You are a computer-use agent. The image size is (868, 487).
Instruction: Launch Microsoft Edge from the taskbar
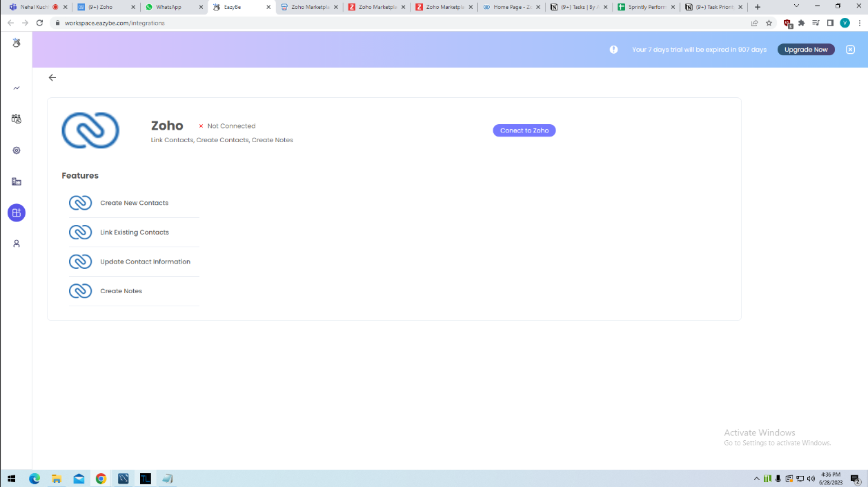[34, 479]
